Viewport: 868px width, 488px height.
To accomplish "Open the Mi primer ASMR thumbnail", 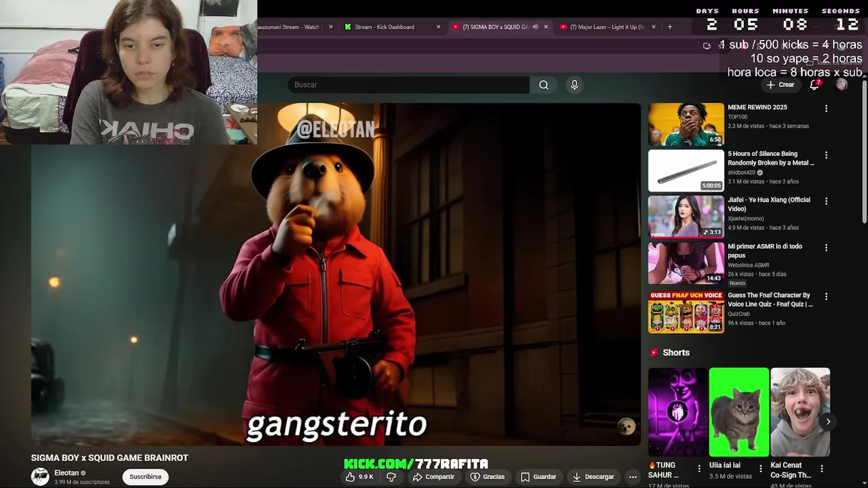I will click(x=686, y=263).
